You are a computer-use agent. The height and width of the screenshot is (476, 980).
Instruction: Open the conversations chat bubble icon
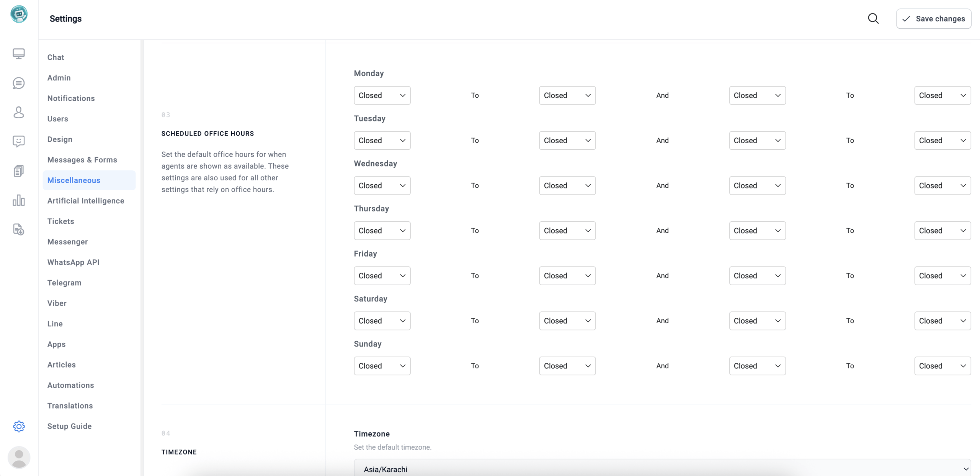pyautogui.click(x=19, y=83)
